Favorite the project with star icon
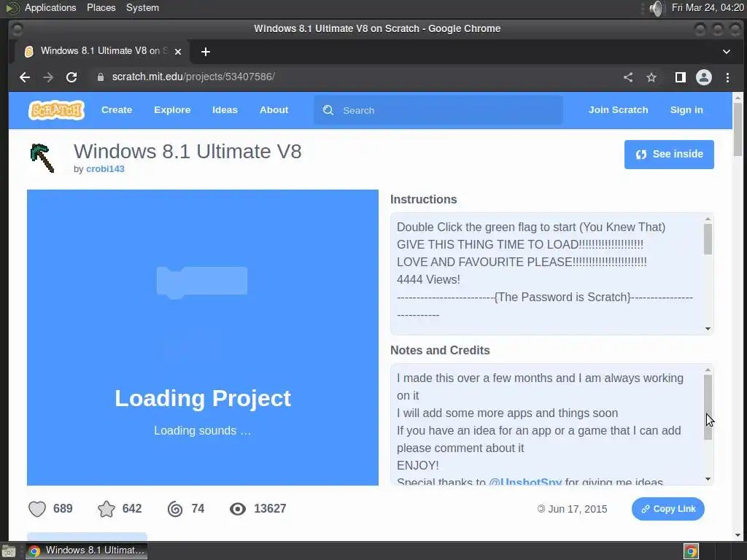This screenshot has width=747, height=560. coord(107,508)
